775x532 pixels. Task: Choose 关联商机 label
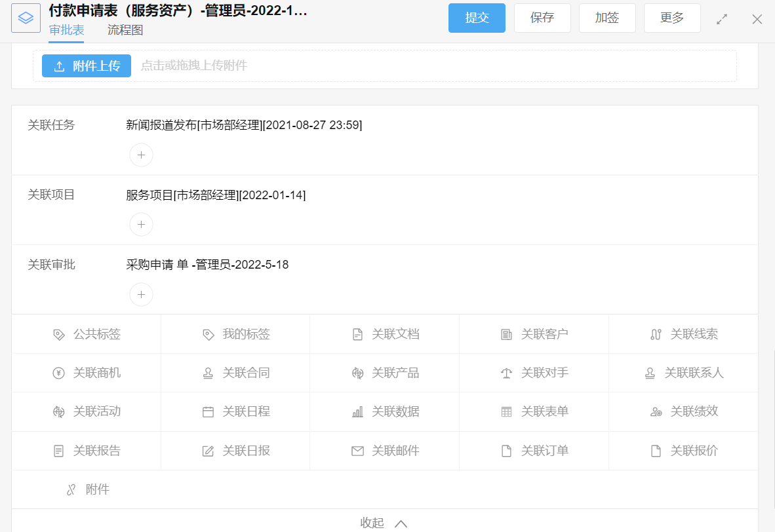97,373
